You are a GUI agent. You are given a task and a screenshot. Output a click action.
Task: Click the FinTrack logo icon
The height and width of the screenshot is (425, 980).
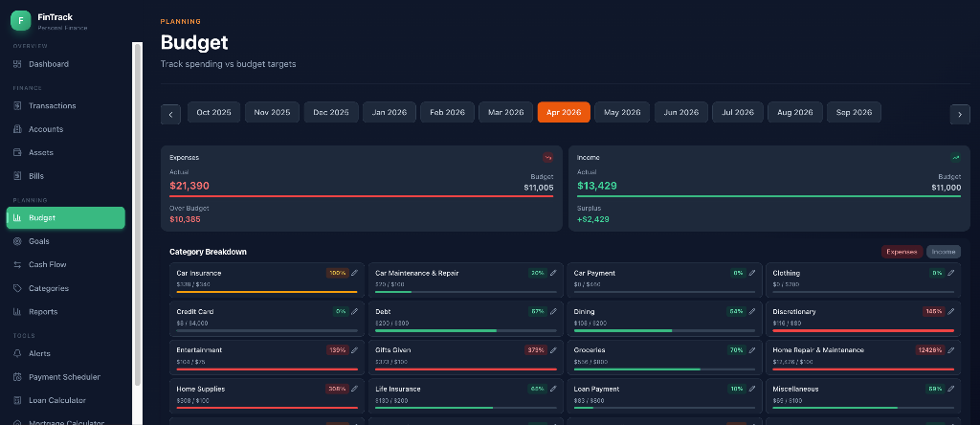coord(21,21)
